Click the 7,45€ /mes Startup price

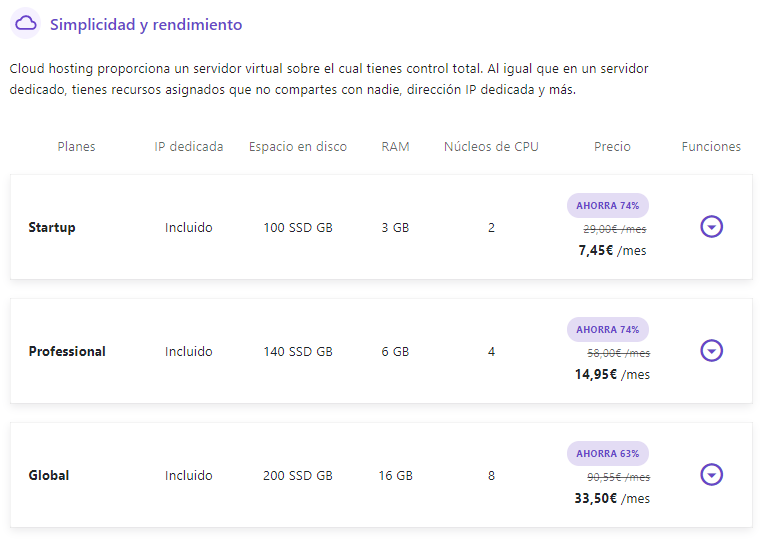[x=612, y=251]
